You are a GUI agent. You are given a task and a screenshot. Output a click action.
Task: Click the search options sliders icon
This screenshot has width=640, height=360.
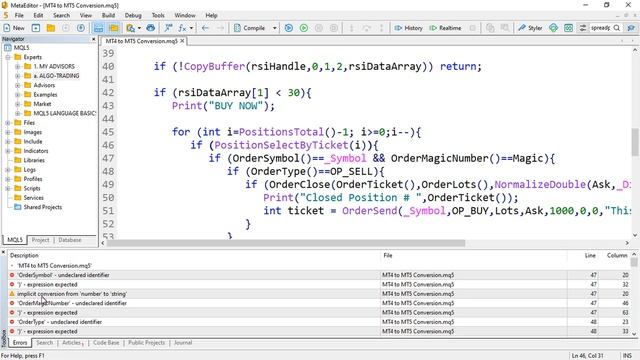[x=583, y=28]
